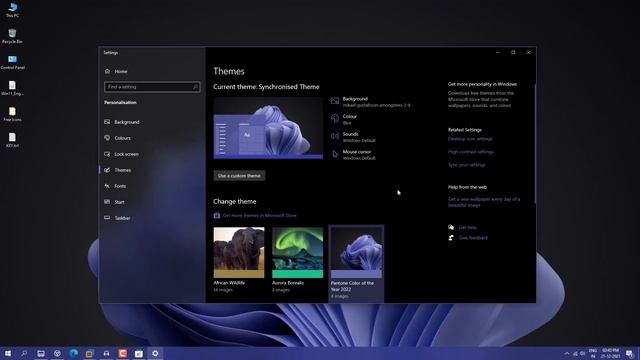Image resolution: width=640 pixels, height=360 pixels.
Task: Click the Settings window vertical scrollbar
Action: [x=534, y=143]
